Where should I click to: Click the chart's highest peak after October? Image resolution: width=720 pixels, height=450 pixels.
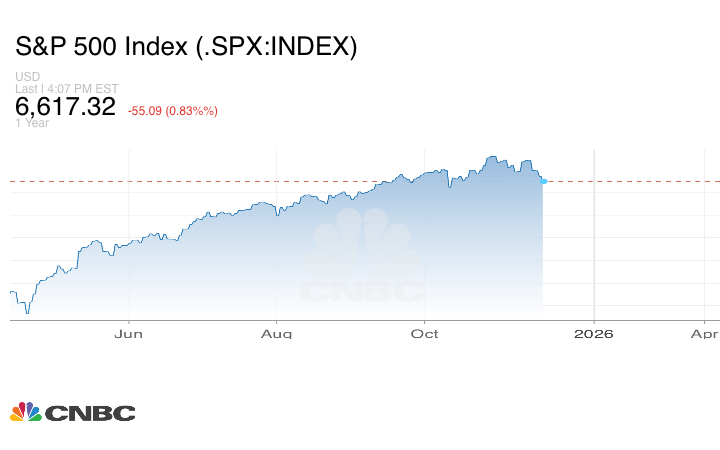coord(491,157)
